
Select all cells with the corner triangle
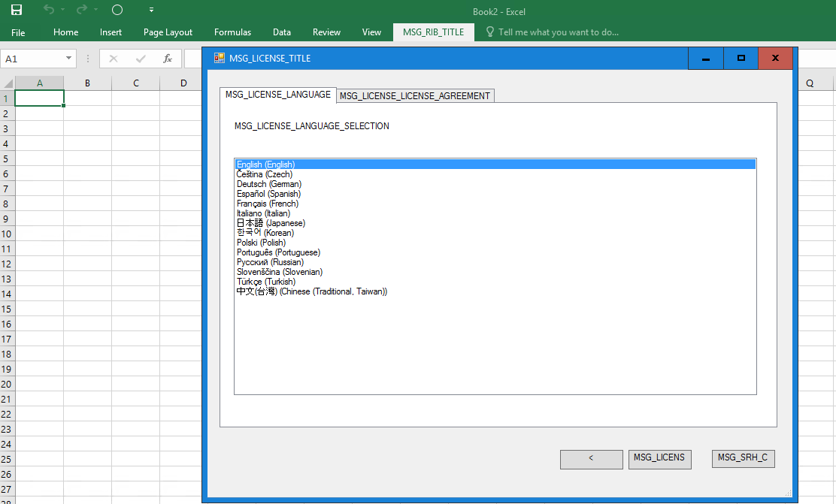pyautogui.click(x=8, y=83)
